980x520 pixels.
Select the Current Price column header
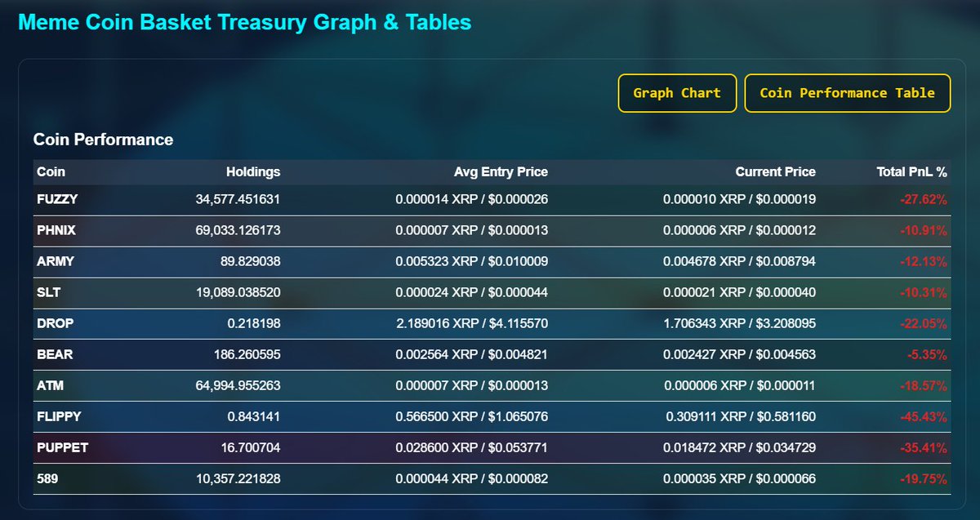click(x=775, y=171)
